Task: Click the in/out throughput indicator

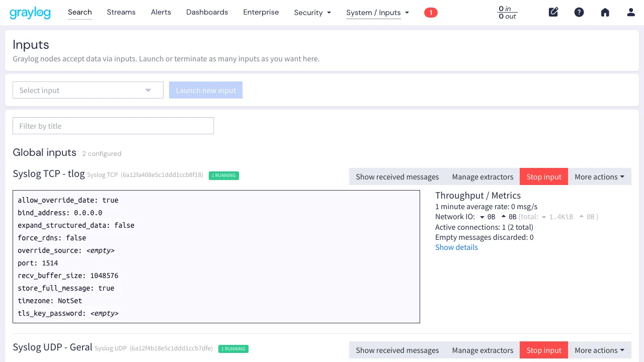Action: [507, 13]
